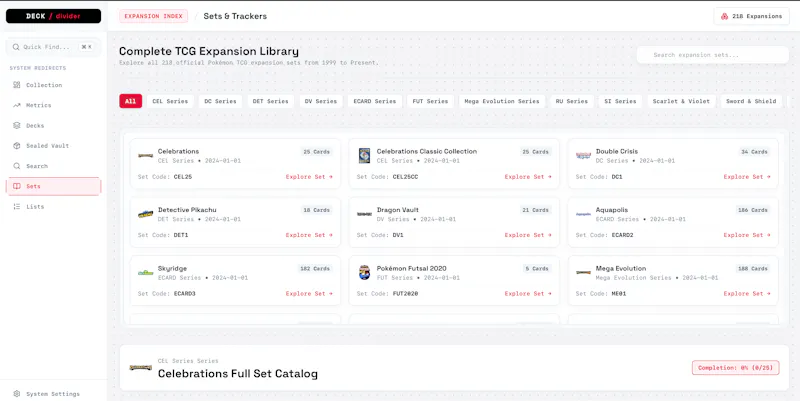This screenshot has width=800, height=401.
Task: Filter by FUT Series
Action: point(431,101)
